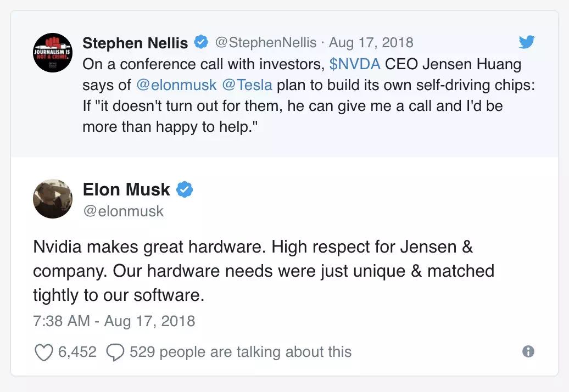Click the Twitter bird logo icon
The image size is (569, 392).
[527, 42]
